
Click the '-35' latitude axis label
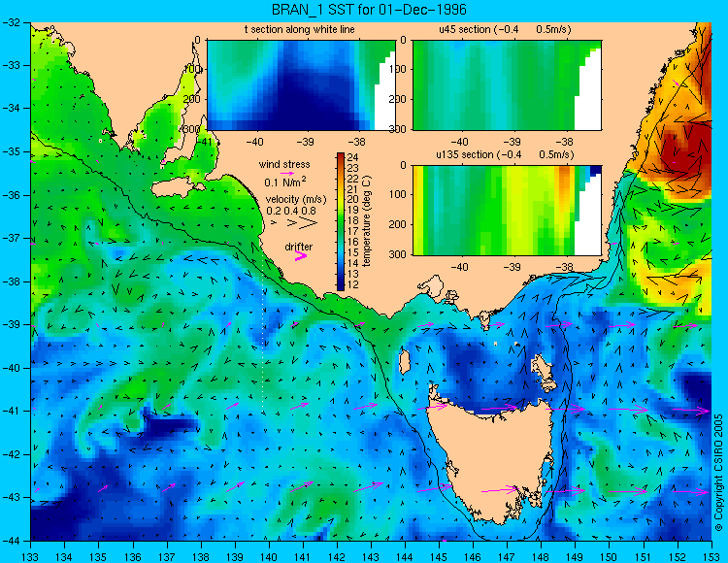pos(11,151)
